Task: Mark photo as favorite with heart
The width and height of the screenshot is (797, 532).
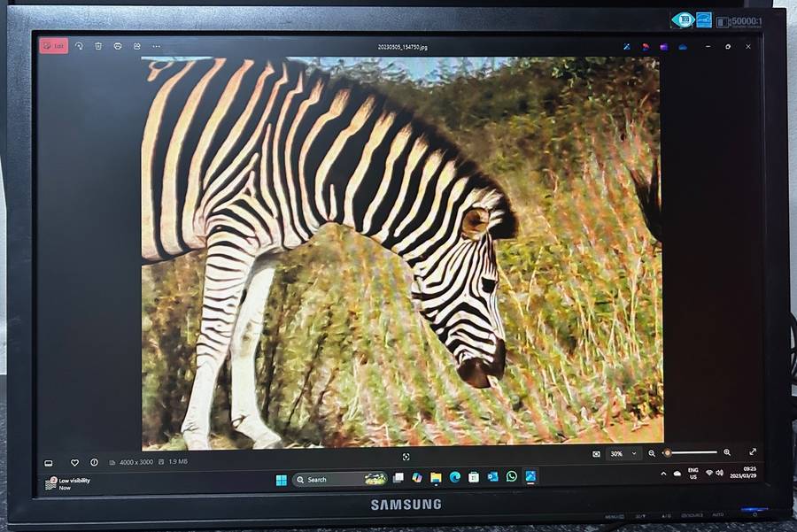Action: [x=74, y=462]
